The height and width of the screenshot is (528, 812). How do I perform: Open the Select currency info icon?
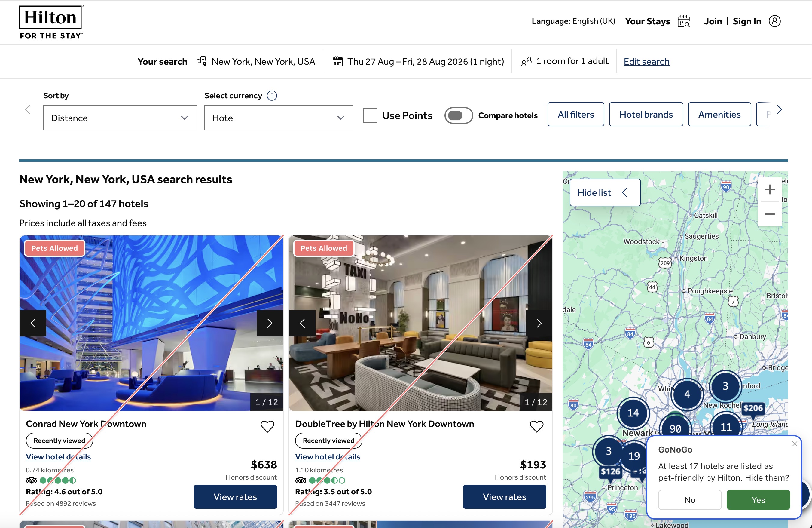click(x=272, y=96)
